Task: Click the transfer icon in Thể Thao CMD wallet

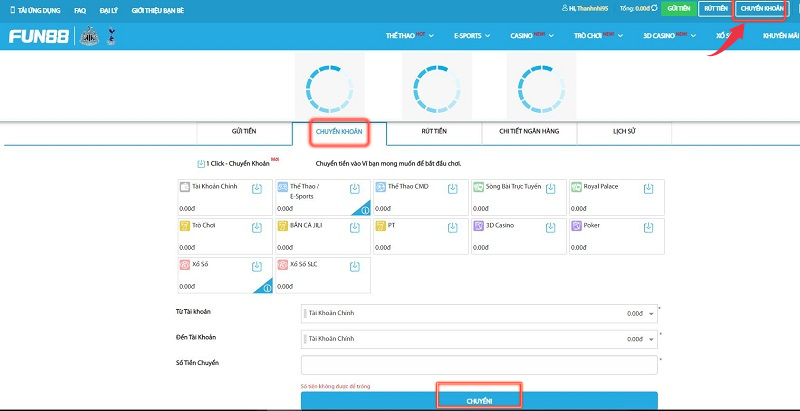Action: (453, 188)
